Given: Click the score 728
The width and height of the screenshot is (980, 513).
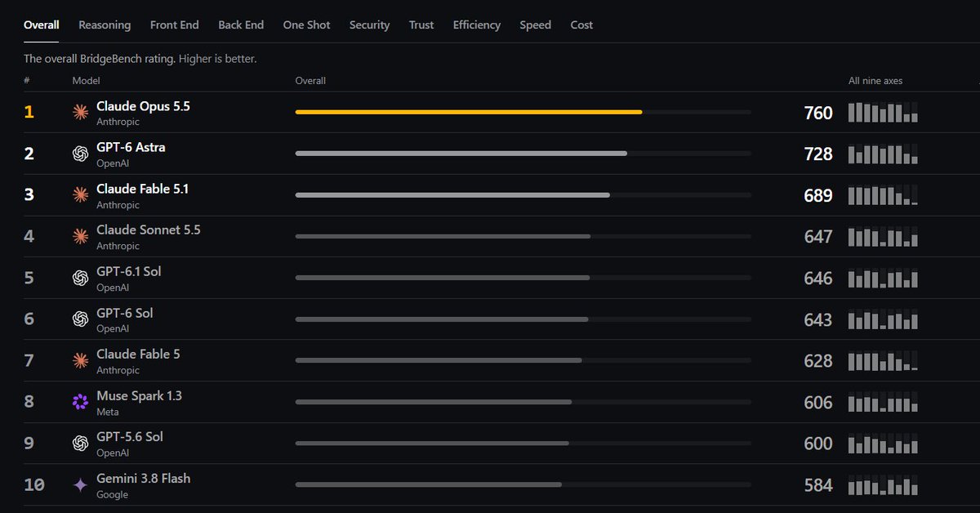Looking at the screenshot, I should pyautogui.click(x=818, y=154).
